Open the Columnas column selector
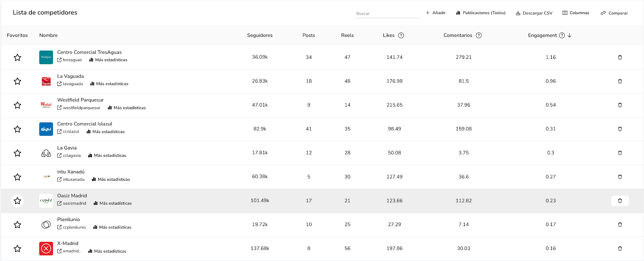The image size is (644, 261). 576,13
